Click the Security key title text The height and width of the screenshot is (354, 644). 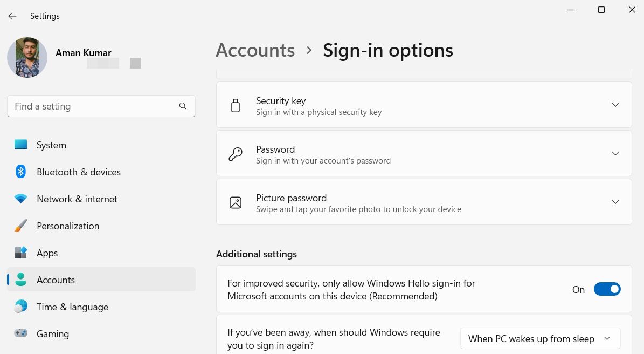[x=281, y=101]
